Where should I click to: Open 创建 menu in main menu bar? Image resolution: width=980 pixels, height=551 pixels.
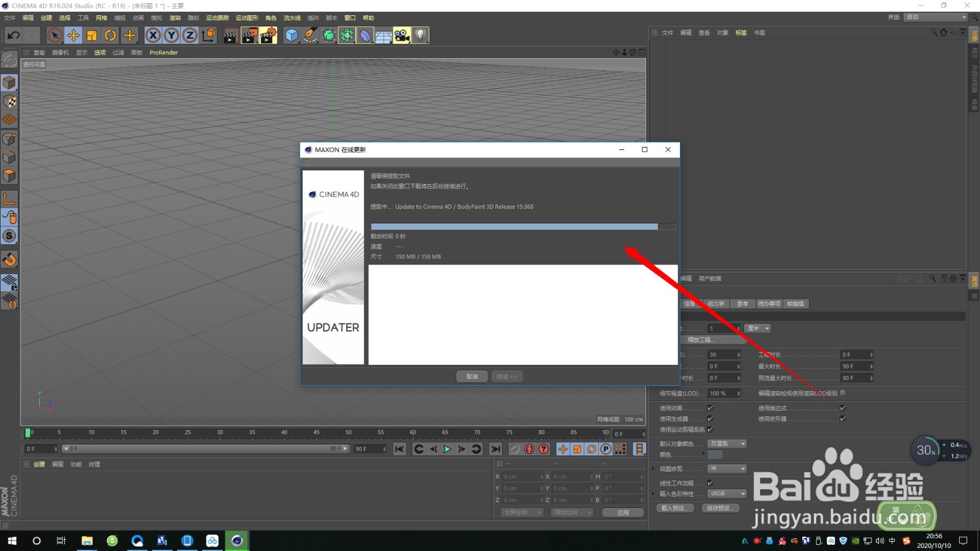tap(47, 18)
